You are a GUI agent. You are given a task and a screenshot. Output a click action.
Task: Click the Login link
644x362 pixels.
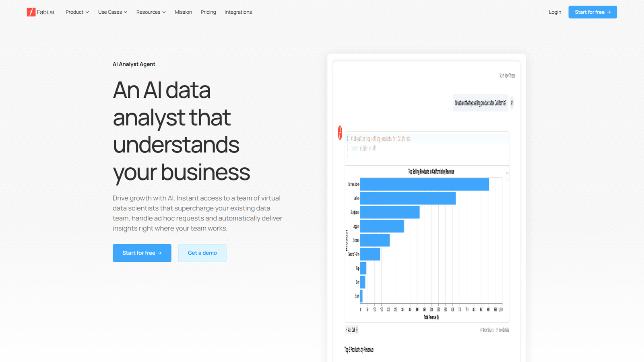(x=555, y=12)
